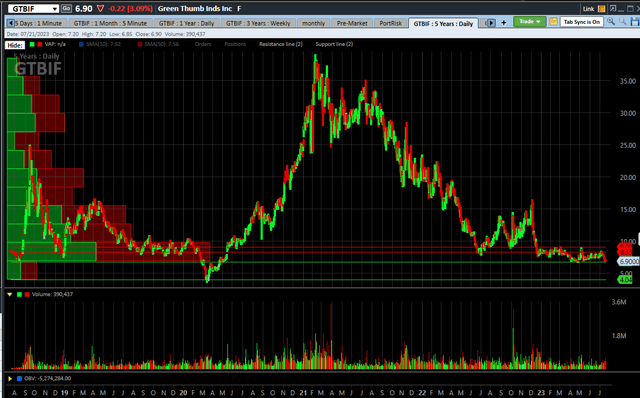Image resolution: width=640 pixels, height=398 pixels.
Task: Click the red down-arrow price change icon
Action: tap(100, 8)
